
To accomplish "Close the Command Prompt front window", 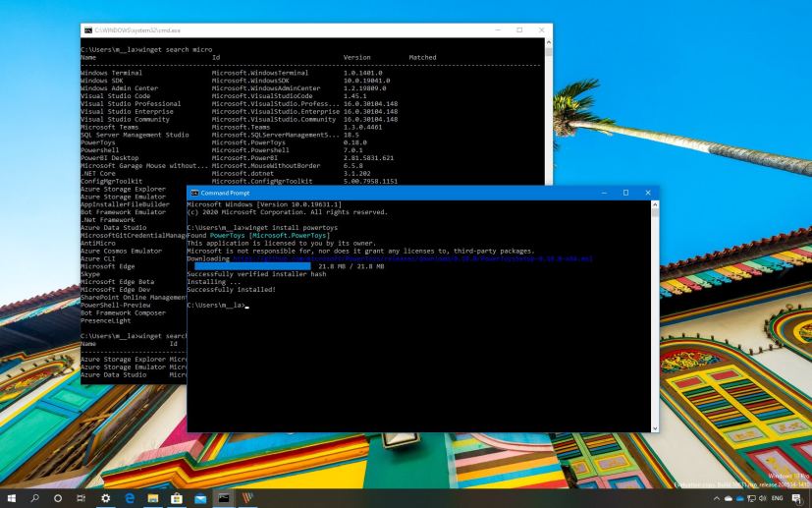I will coord(648,193).
